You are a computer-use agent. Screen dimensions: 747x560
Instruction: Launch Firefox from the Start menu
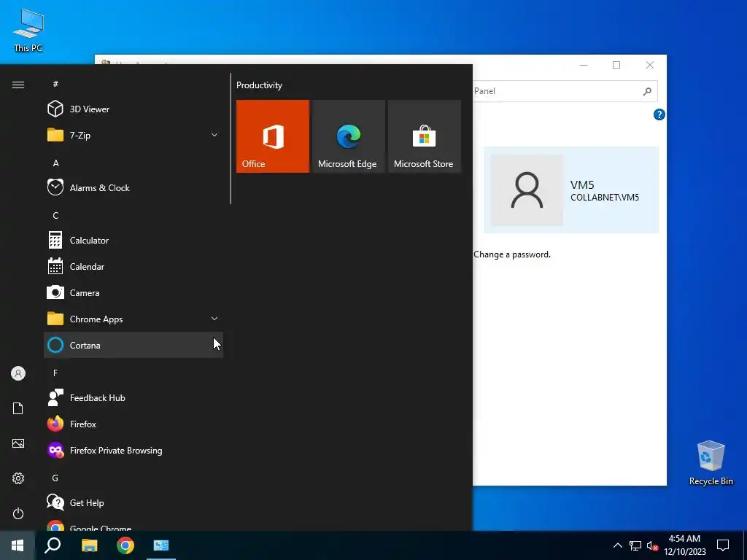[133, 424]
